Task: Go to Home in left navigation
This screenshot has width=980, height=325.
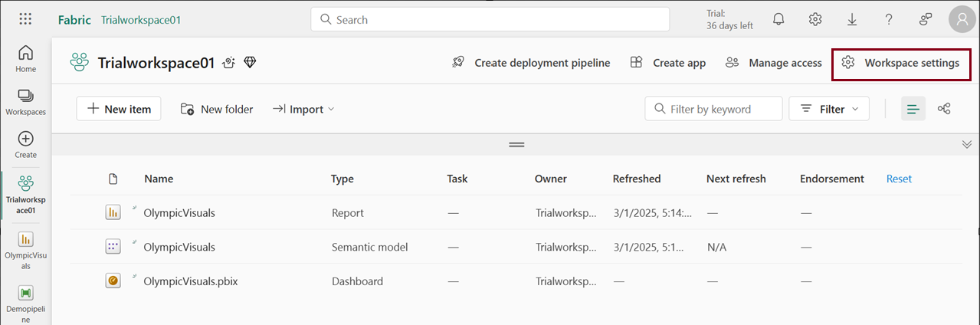Action: pos(25,58)
